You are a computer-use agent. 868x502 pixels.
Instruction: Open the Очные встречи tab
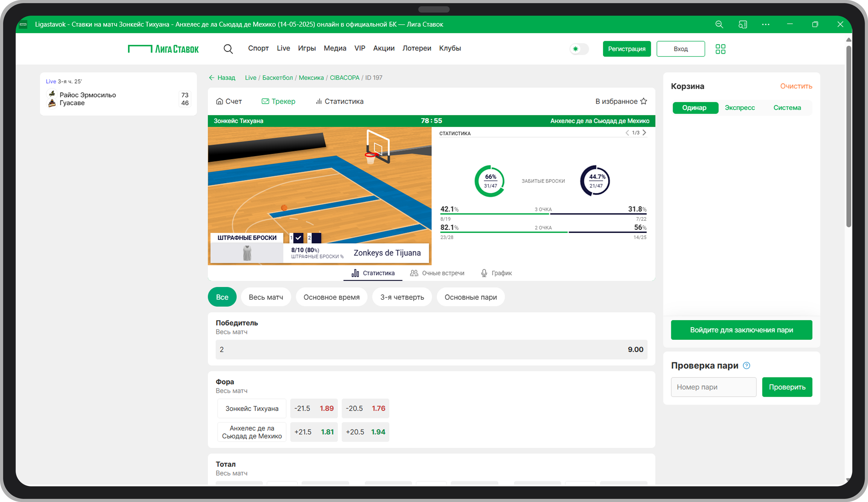coord(437,273)
